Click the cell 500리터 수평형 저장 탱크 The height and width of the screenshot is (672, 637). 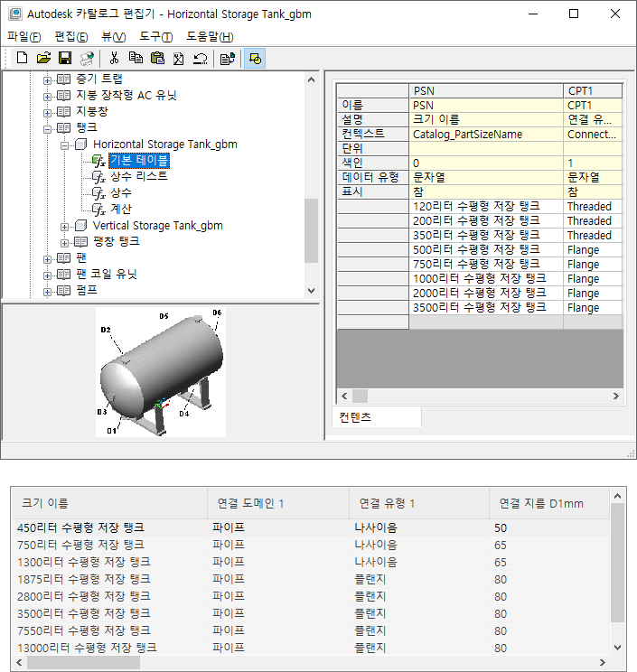coord(486,250)
